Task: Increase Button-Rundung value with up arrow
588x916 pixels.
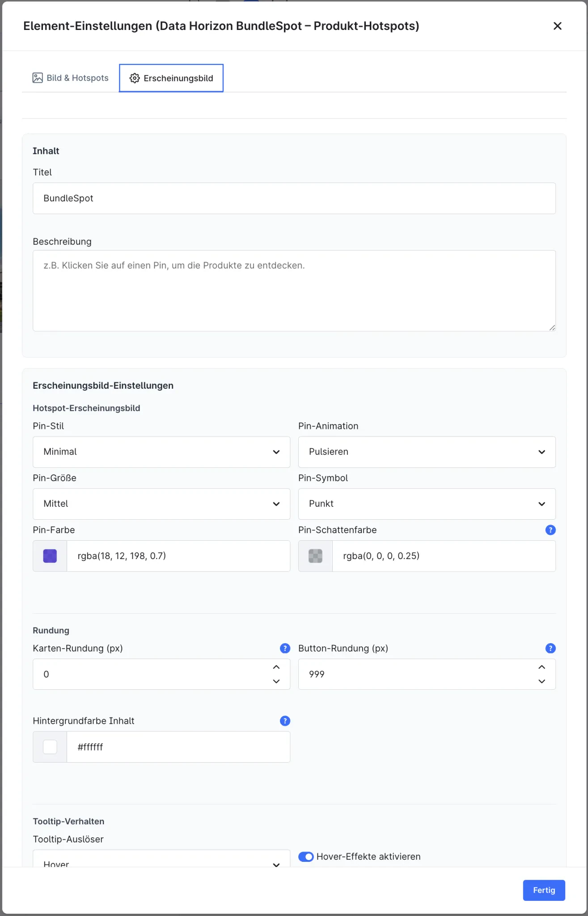Action: point(542,667)
